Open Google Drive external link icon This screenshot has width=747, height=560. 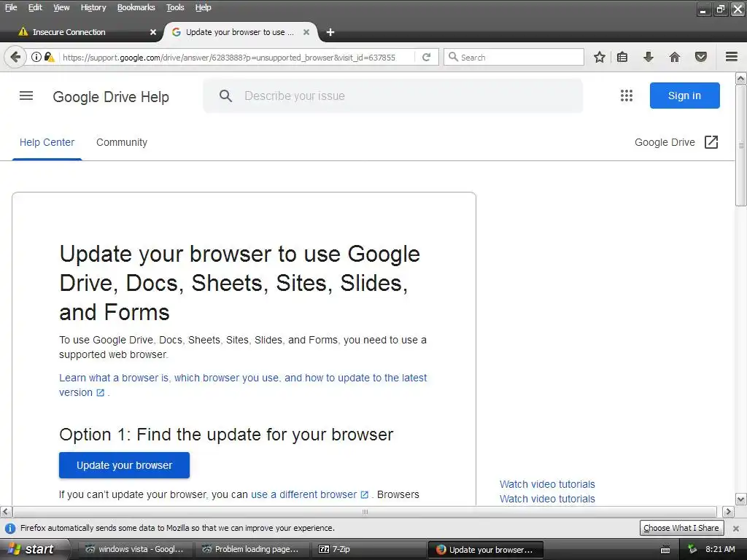711,142
